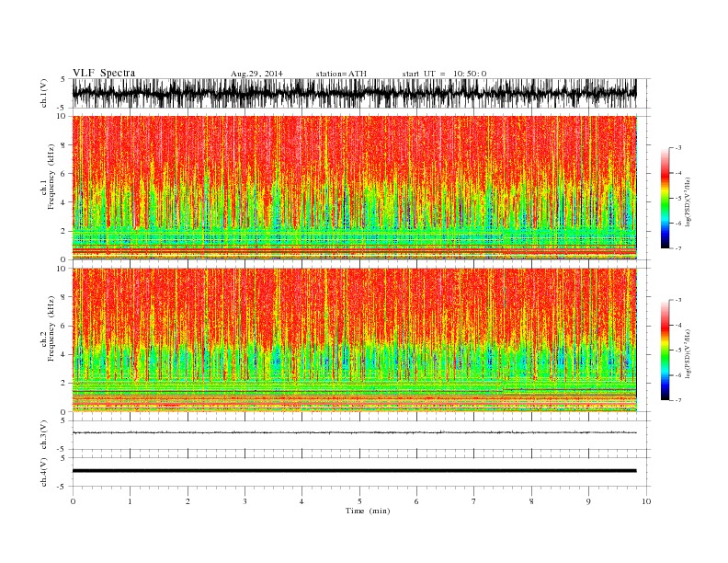Click the "ch.1(V)" waveform axis label

click(44, 94)
